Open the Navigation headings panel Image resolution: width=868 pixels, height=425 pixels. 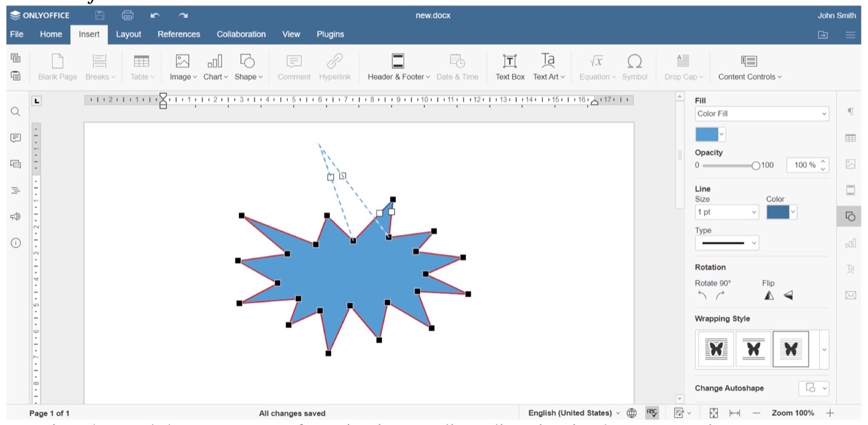[x=15, y=189]
